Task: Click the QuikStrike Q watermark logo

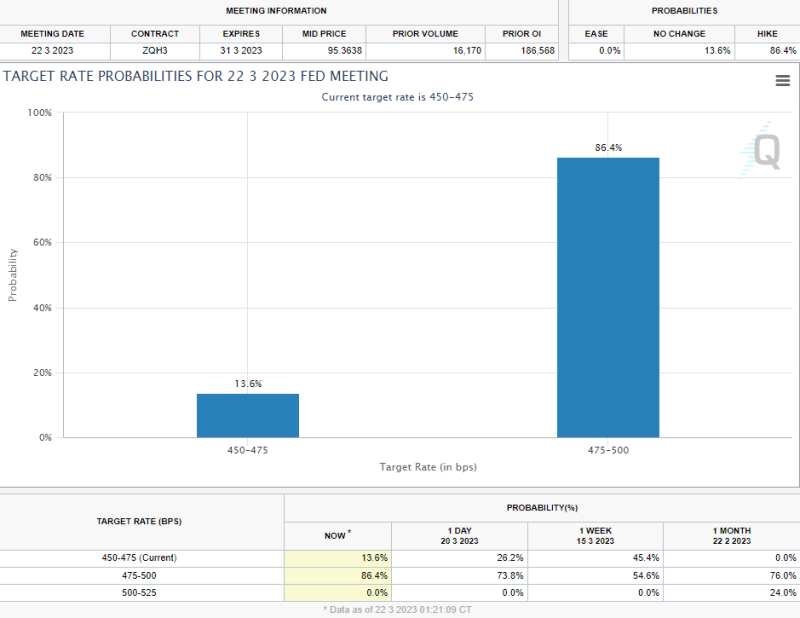Action: [x=762, y=150]
